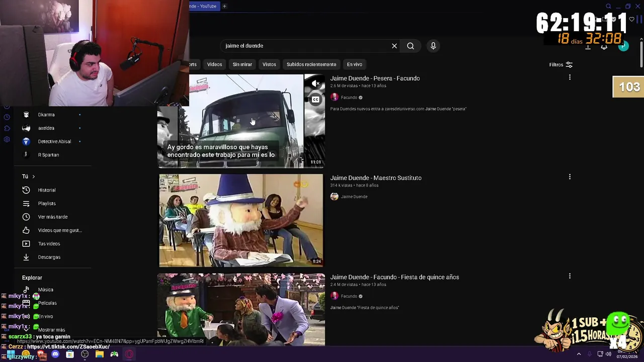Clear the search box with the X
Screen dimensions: 644x362
coord(394,46)
